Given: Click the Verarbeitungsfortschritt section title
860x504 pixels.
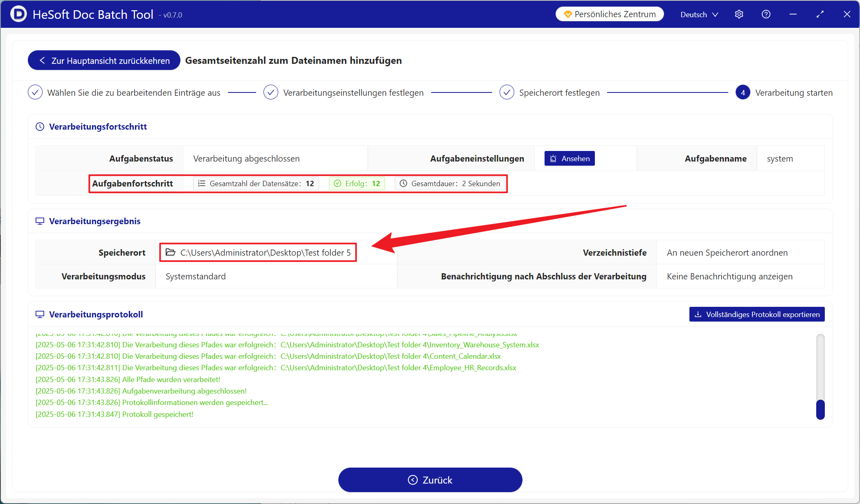Looking at the screenshot, I should pyautogui.click(x=98, y=127).
